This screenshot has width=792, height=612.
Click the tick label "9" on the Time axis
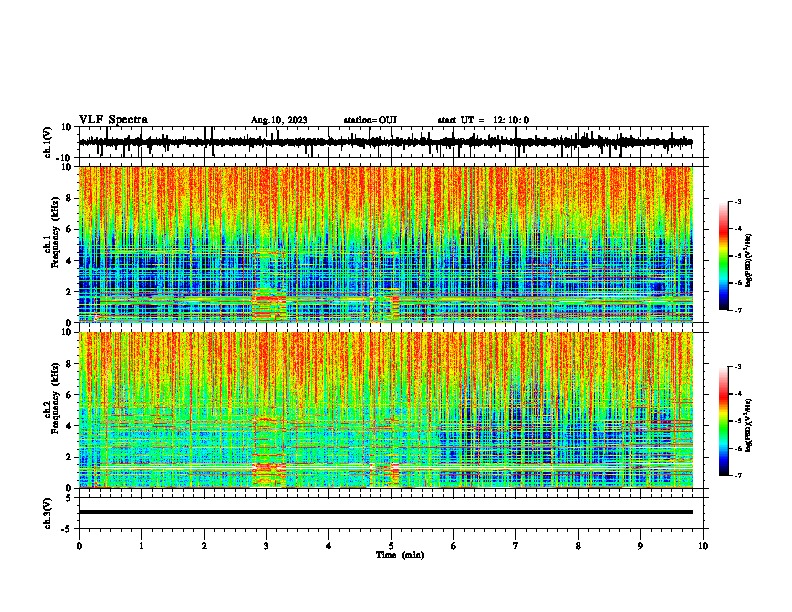click(640, 546)
